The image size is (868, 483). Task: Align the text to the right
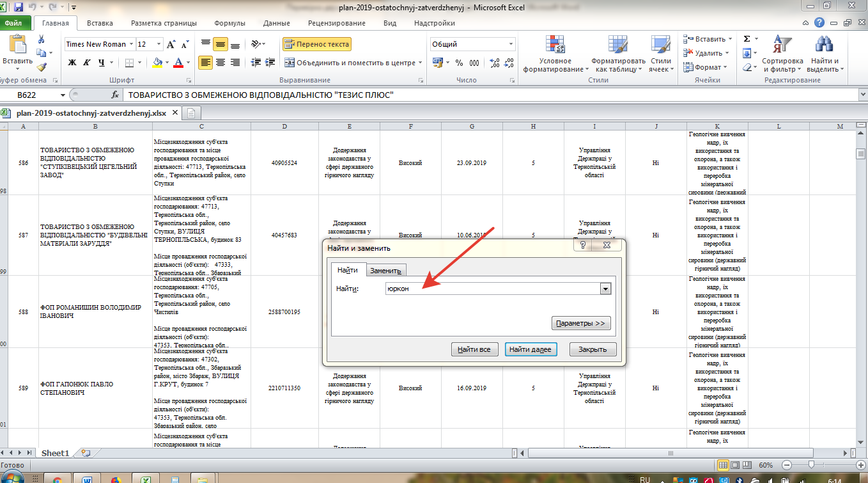[235, 63]
